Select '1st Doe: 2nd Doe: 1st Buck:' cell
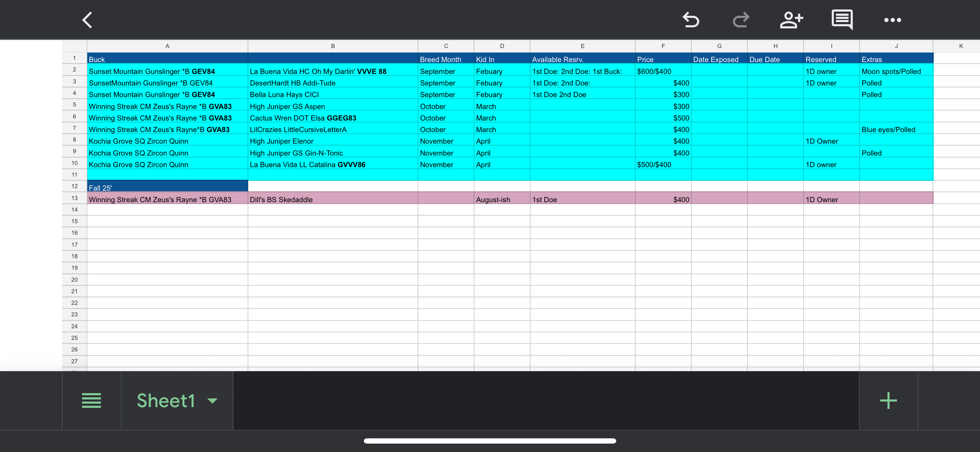 pyautogui.click(x=583, y=70)
